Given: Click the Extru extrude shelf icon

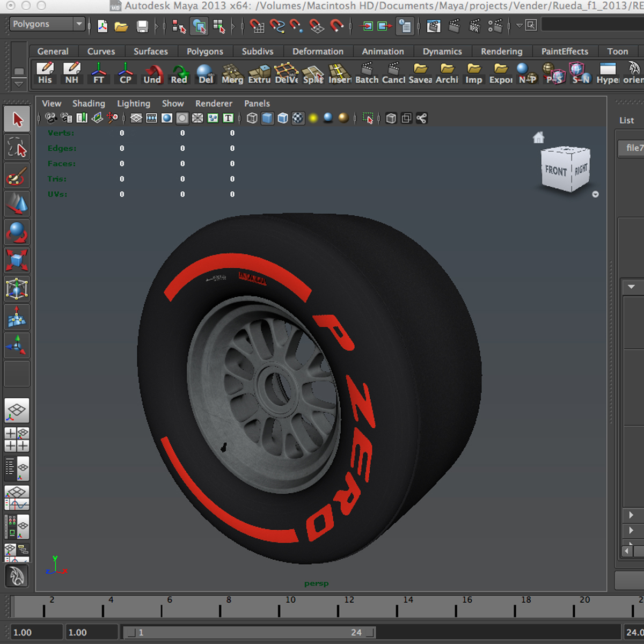Looking at the screenshot, I should coord(259,74).
